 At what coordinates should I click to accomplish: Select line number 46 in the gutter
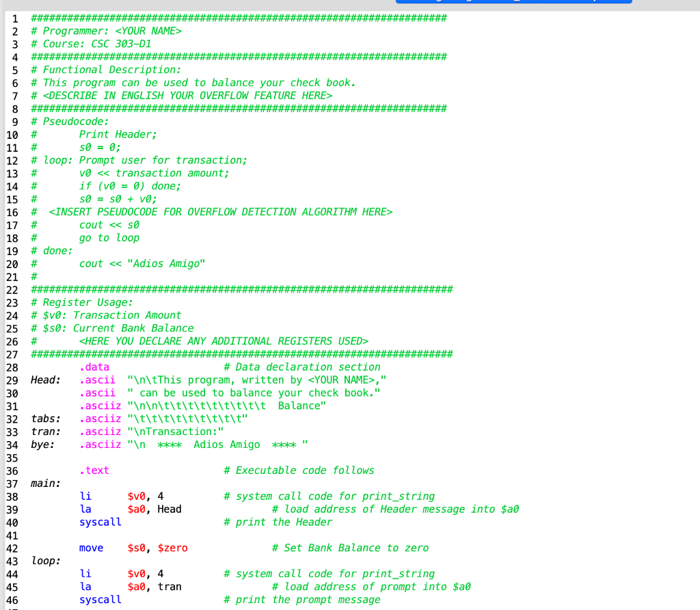[14, 600]
